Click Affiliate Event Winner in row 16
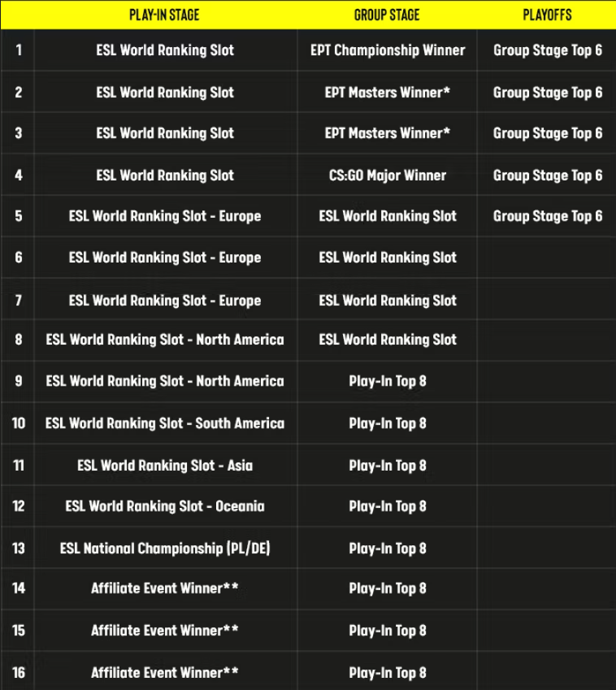This screenshot has width=616, height=690. pyautogui.click(x=165, y=673)
